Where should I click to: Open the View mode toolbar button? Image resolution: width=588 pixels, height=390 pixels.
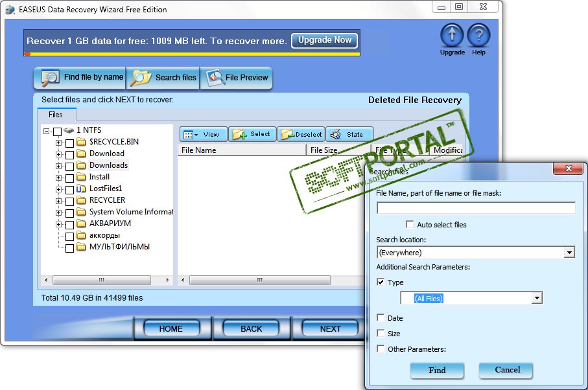(204, 135)
